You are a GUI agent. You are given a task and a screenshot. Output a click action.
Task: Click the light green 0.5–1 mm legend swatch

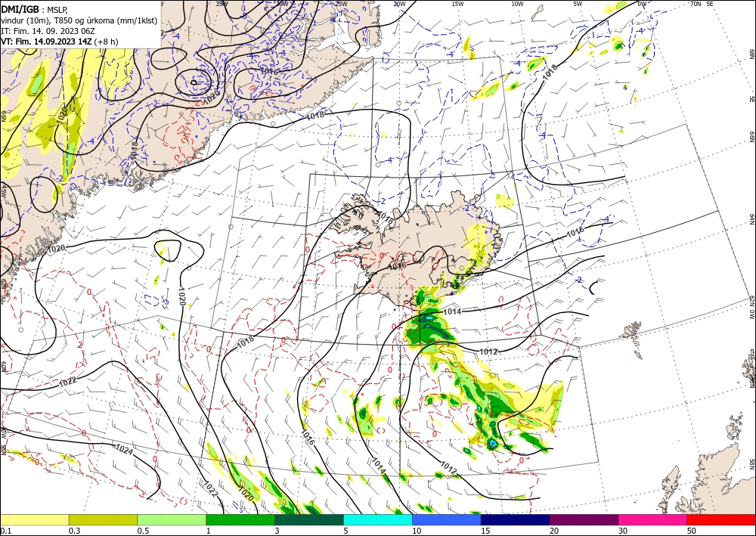pos(172,519)
